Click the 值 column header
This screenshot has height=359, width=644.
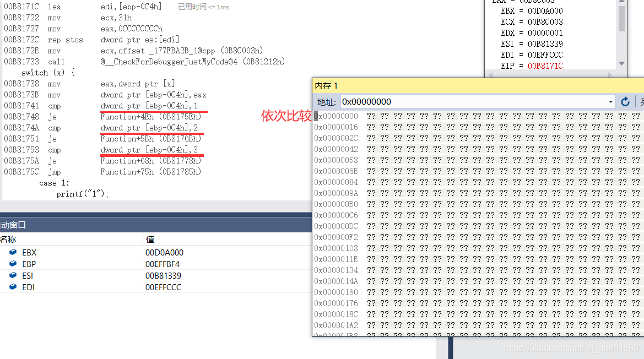150,239
